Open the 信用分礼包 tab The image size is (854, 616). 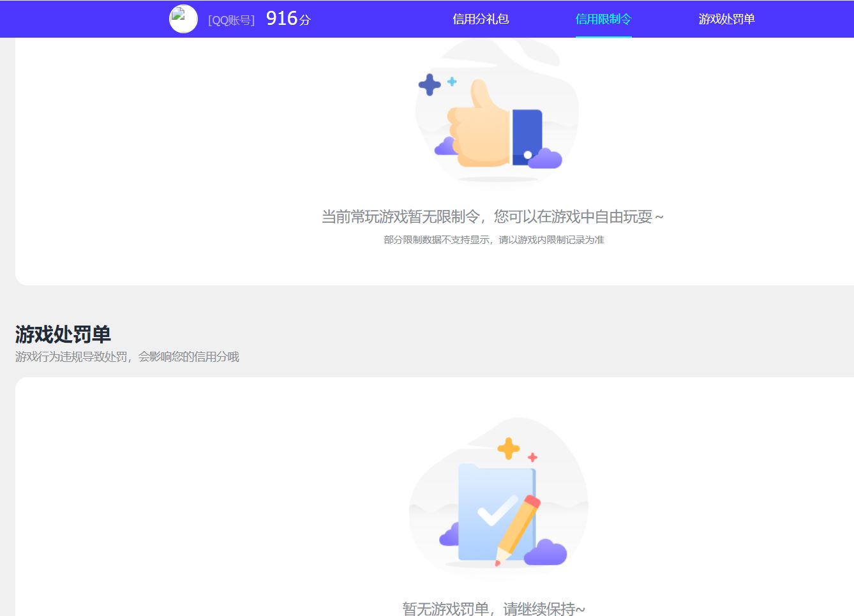481,19
